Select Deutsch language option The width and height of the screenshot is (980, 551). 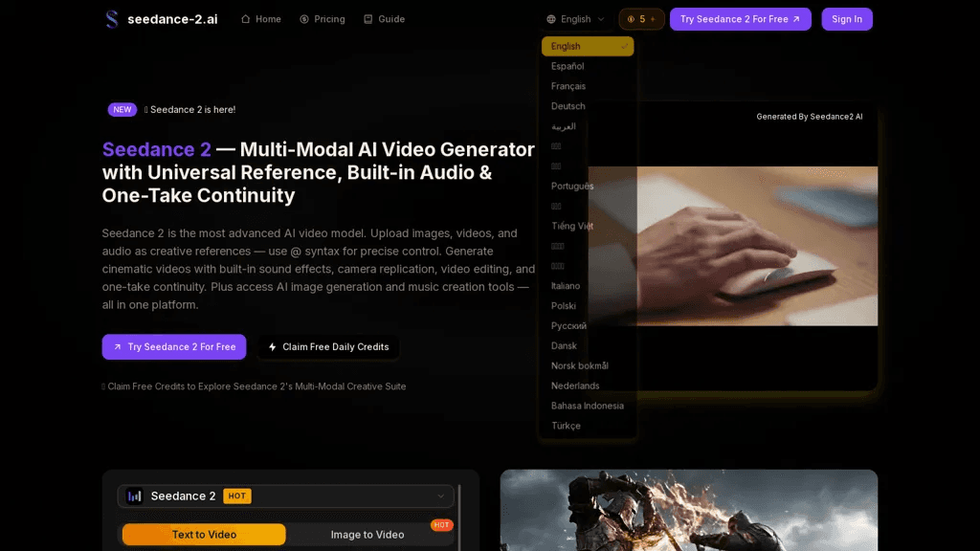click(x=588, y=106)
